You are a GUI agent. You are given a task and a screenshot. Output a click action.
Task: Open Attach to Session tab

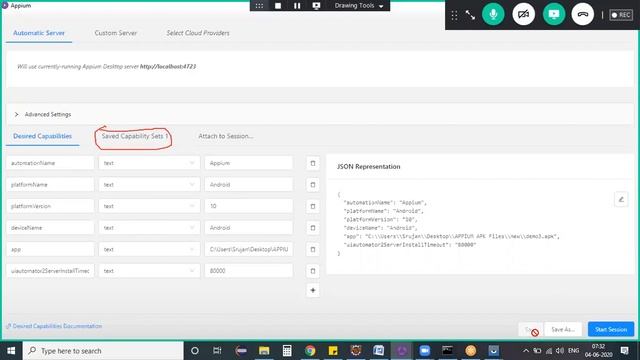226,136
